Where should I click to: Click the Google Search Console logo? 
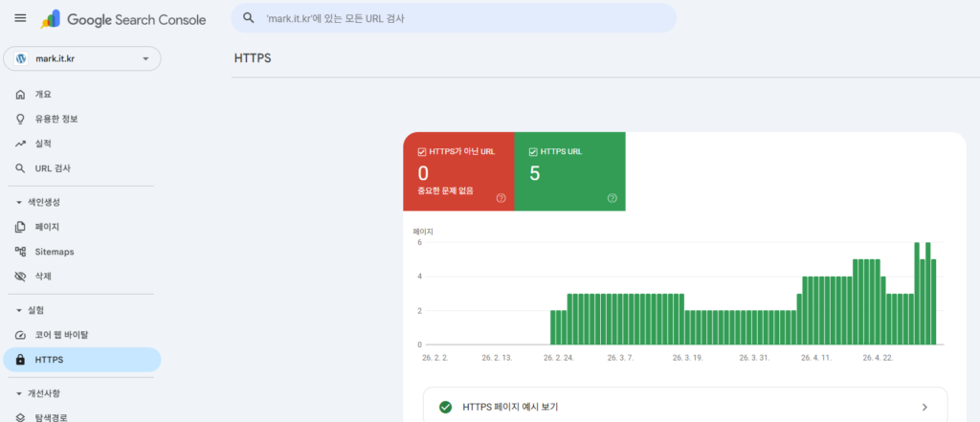123,19
